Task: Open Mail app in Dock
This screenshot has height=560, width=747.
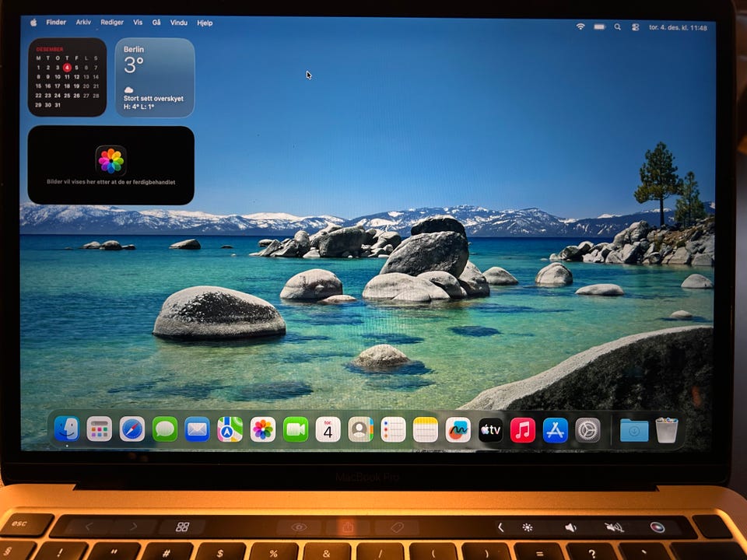Action: point(197,429)
